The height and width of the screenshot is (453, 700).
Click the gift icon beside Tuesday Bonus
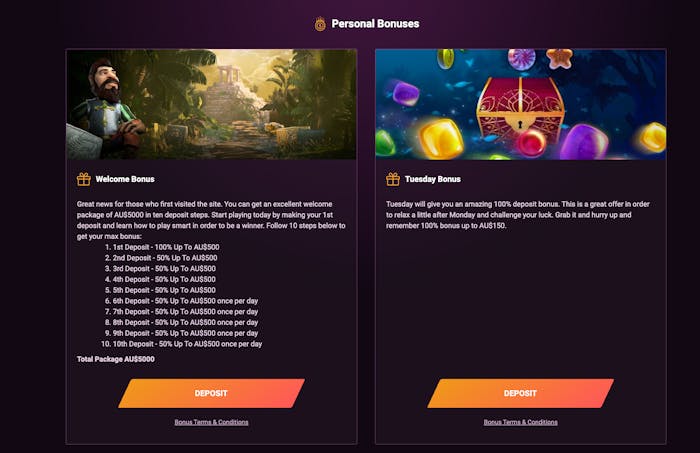coord(393,179)
